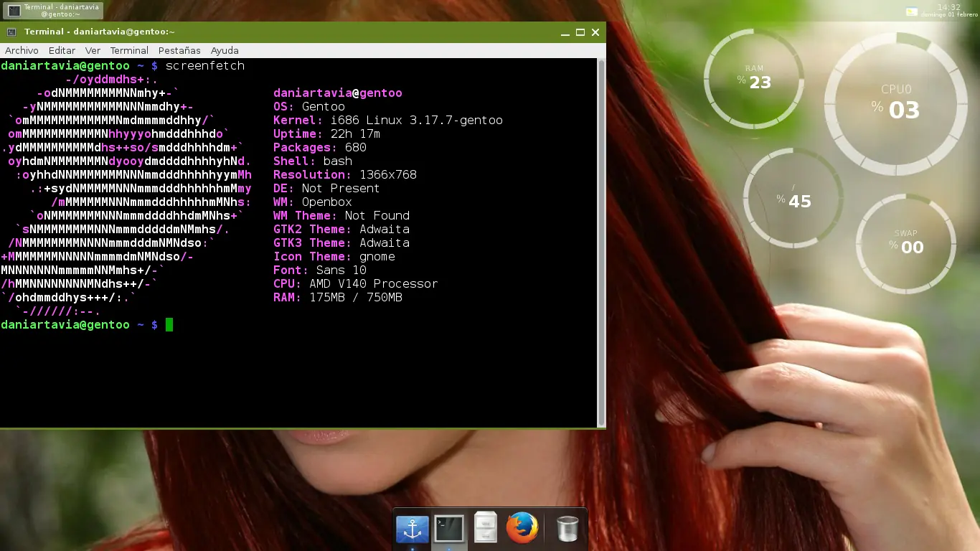This screenshot has width=980, height=551.
Task: Click the 14:32 clock in the panel
Action: 949,7
